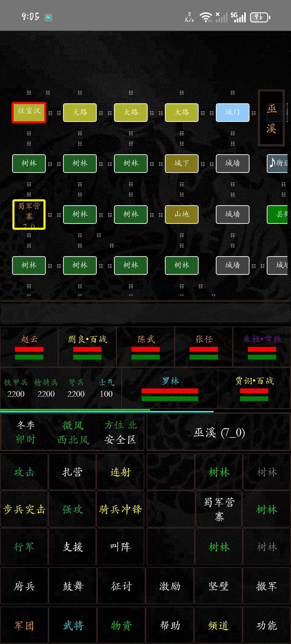Select general 赵云
This screenshot has height=644, width=291.
click(x=29, y=346)
